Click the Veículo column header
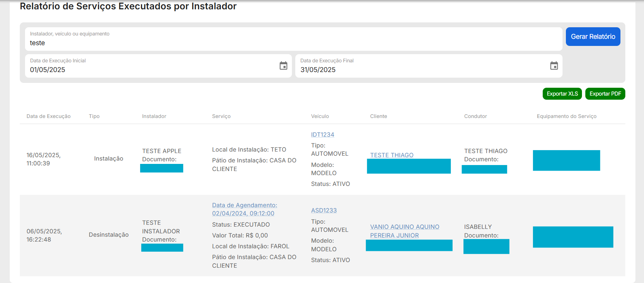 320,116
